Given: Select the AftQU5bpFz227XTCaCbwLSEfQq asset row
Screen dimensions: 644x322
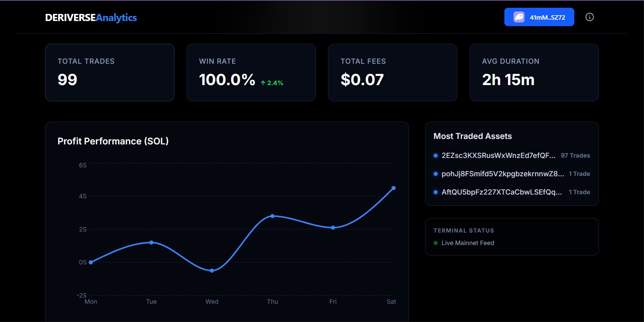Looking at the screenshot, I should pos(501,192).
